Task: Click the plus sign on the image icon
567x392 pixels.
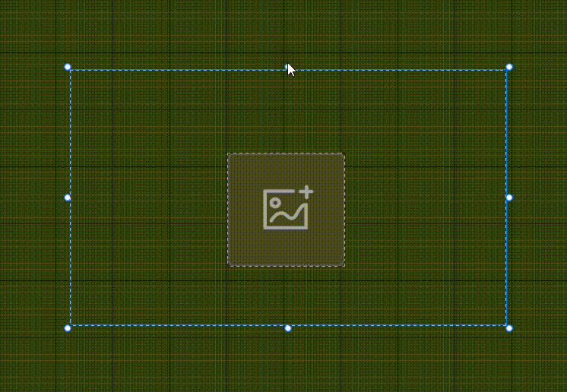Action: coord(307,192)
